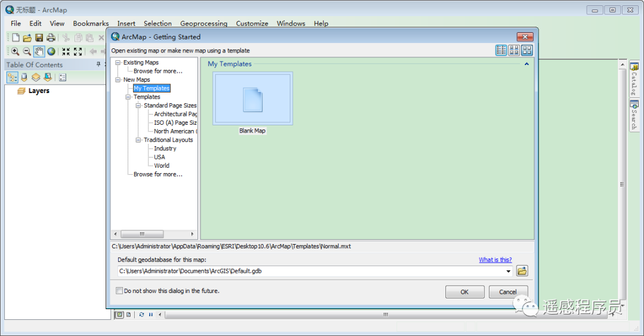Open the Edit menu
Viewport: 644px width, 336px height.
click(35, 23)
